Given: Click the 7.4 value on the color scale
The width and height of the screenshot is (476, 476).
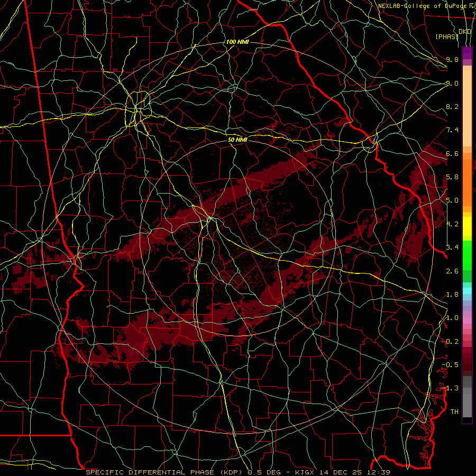Looking at the screenshot, I should (x=452, y=130).
